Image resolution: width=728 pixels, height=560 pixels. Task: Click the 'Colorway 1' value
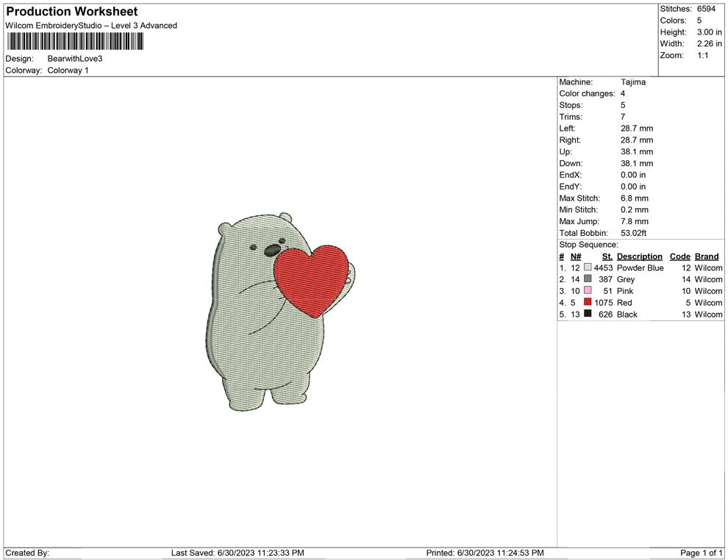point(68,70)
